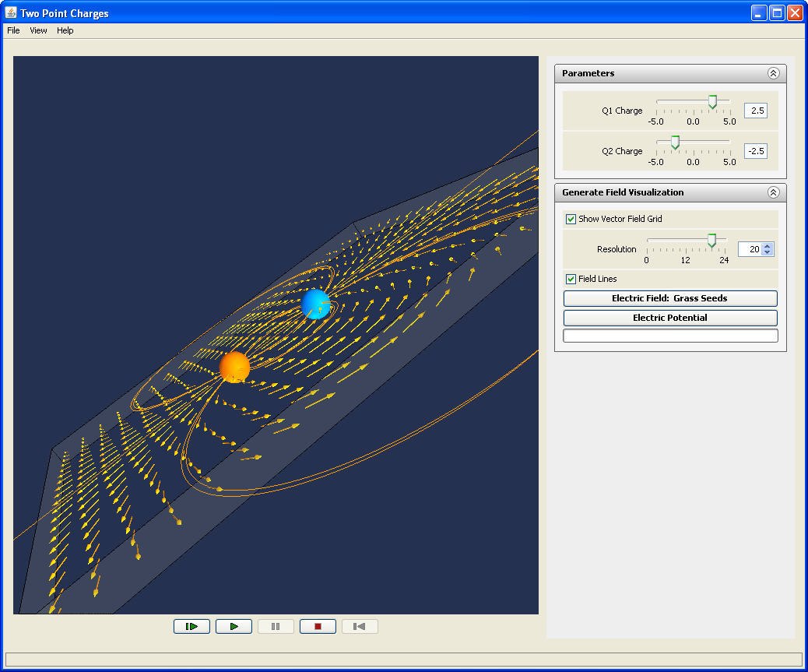808x672 pixels.
Task: Close the Two Point Charges window
Action: click(x=795, y=13)
